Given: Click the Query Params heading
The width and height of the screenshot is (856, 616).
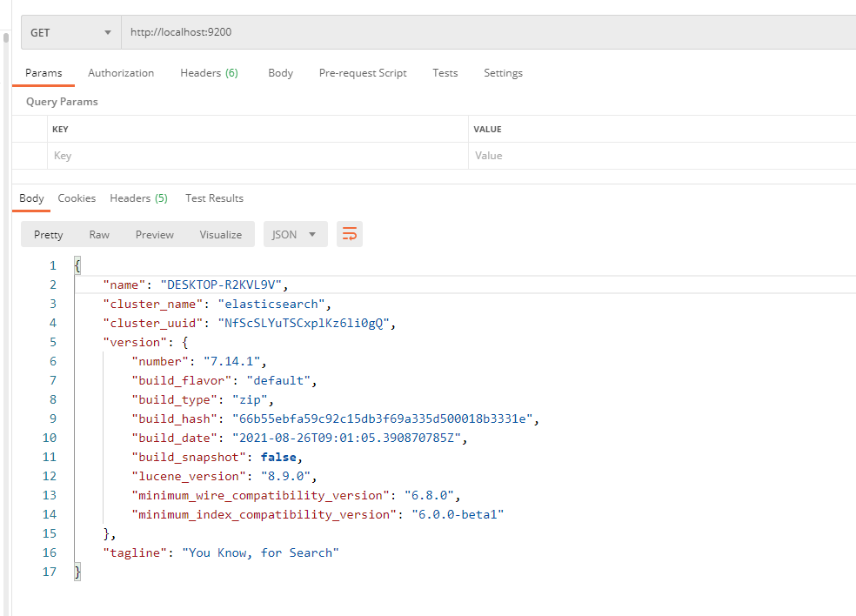Looking at the screenshot, I should point(63,102).
